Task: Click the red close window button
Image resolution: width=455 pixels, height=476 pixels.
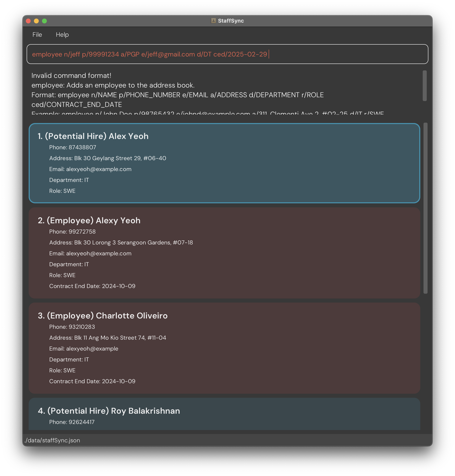Action: click(28, 21)
